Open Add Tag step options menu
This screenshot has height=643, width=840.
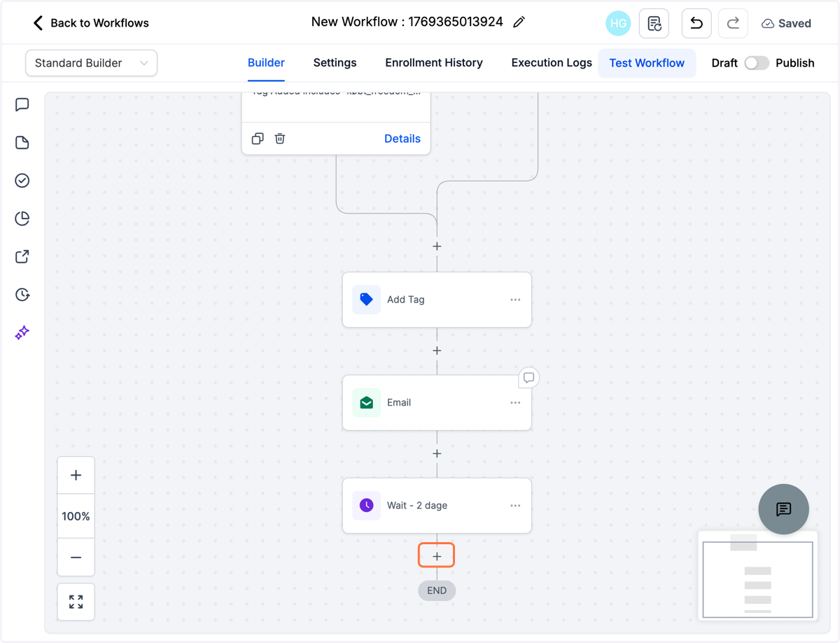tap(515, 300)
